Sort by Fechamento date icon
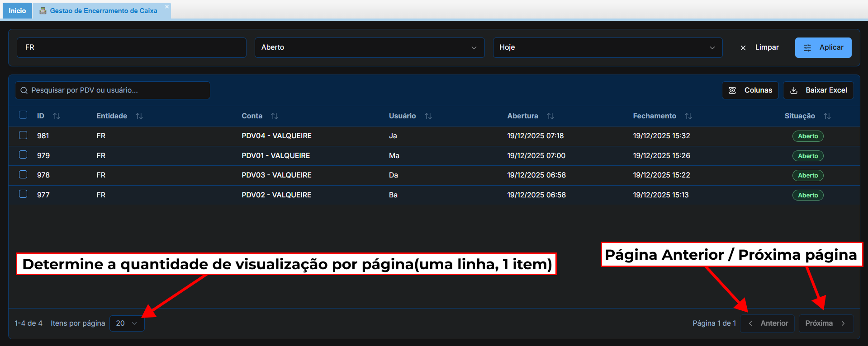Viewport: 868px width, 346px height. point(688,116)
